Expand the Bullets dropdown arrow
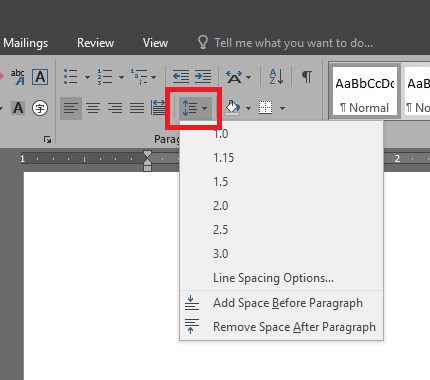 point(87,77)
